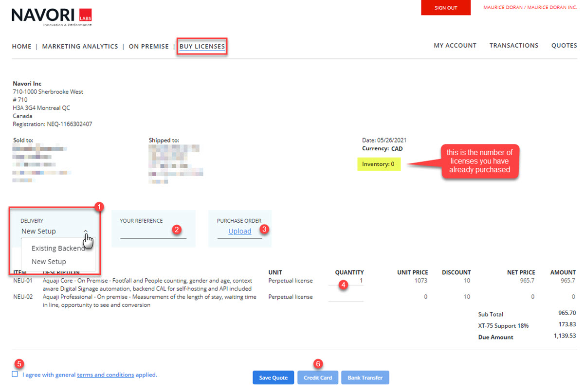The width and height of the screenshot is (584, 392).
Task: Click the NEU-02 Perpetual license unit text
Action: click(x=291, y=297)
